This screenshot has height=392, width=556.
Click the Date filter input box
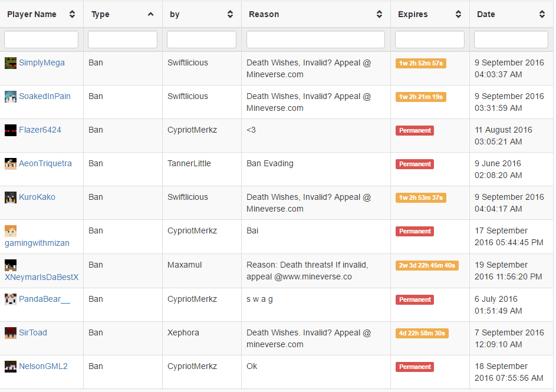click(x=511, y=39)
